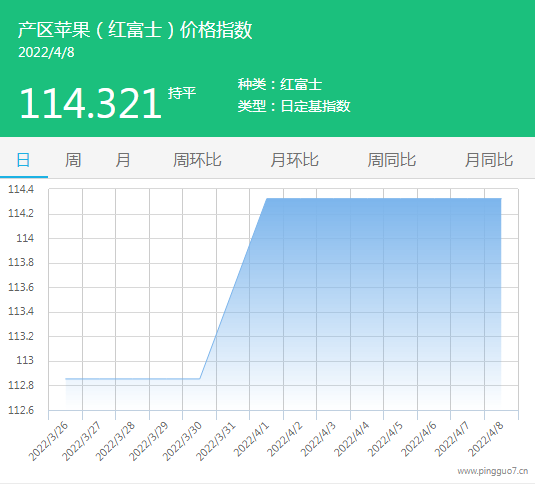Screen dimensions: 535x484
Task: Click the 112.6 y-axis label
Action: pos(21,410)
